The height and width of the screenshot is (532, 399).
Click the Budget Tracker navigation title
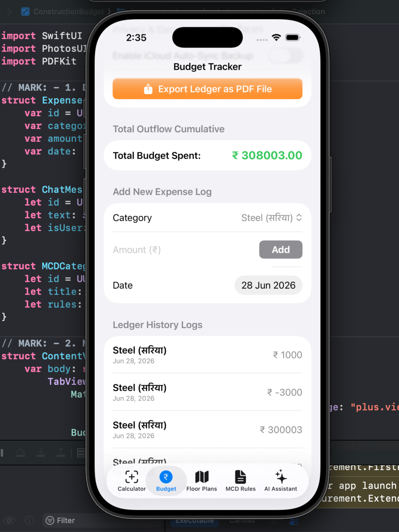tap(207, 67)
